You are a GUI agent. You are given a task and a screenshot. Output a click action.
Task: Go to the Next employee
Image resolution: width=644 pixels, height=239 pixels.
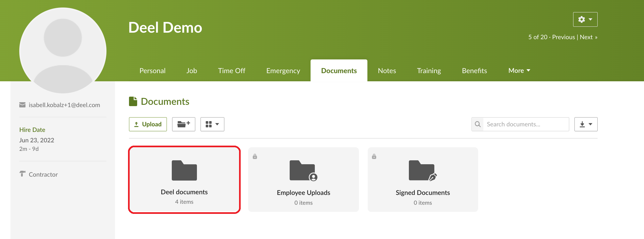(588, 37)
